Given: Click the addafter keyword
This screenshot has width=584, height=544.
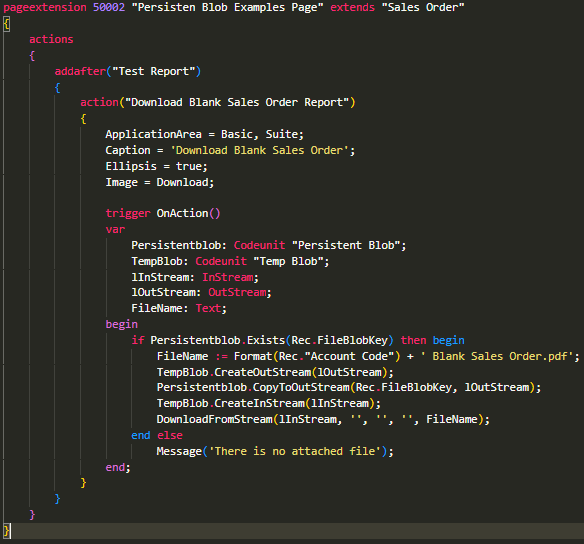Looking at the screenshot, I should (80, 71).
